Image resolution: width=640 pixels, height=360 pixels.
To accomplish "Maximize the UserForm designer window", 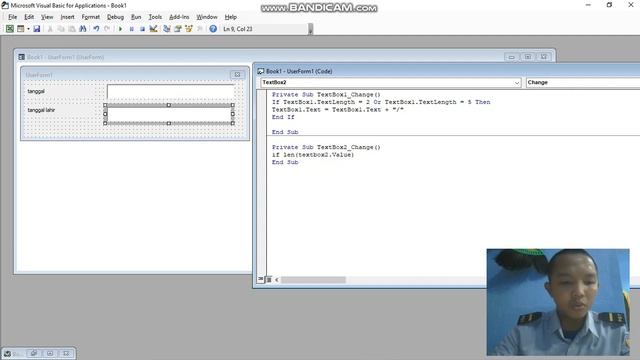I will 528,57.
